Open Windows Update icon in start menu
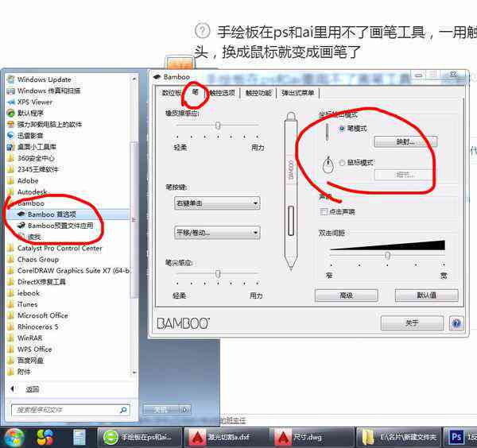 pyautogui.click(x=10, y=79)
